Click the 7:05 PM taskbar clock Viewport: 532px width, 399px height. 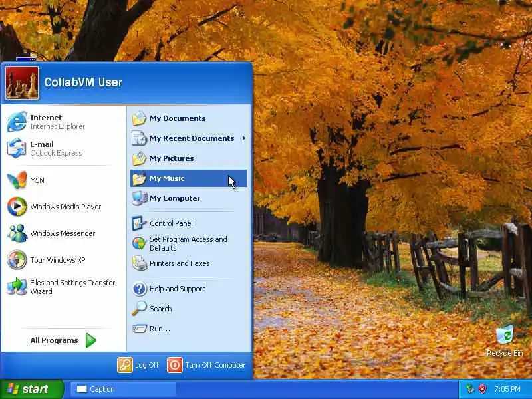pos(507,389)
